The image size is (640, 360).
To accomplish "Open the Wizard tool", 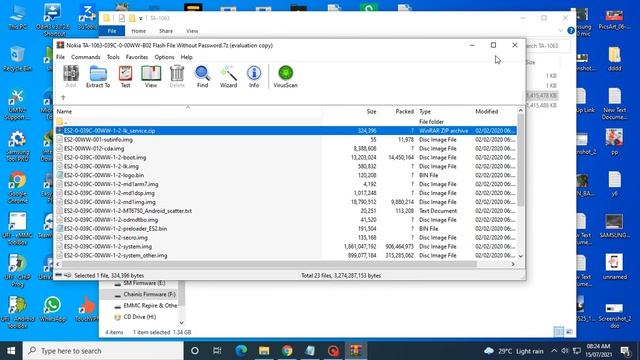I will coord(228,76).
